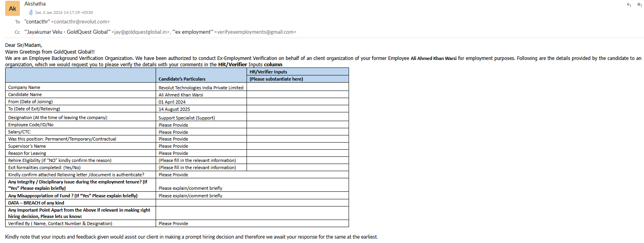Select jay@goldquestglobal.in CC address

[x=141, y=32]
